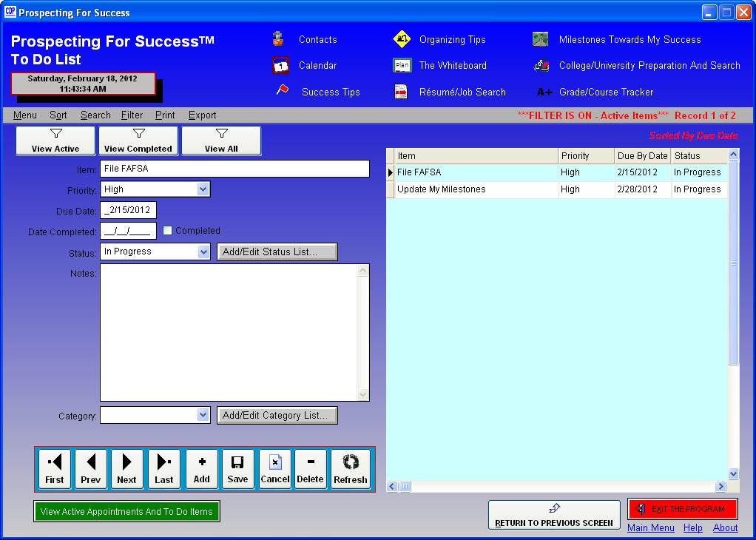Open the Export menu

203,115
